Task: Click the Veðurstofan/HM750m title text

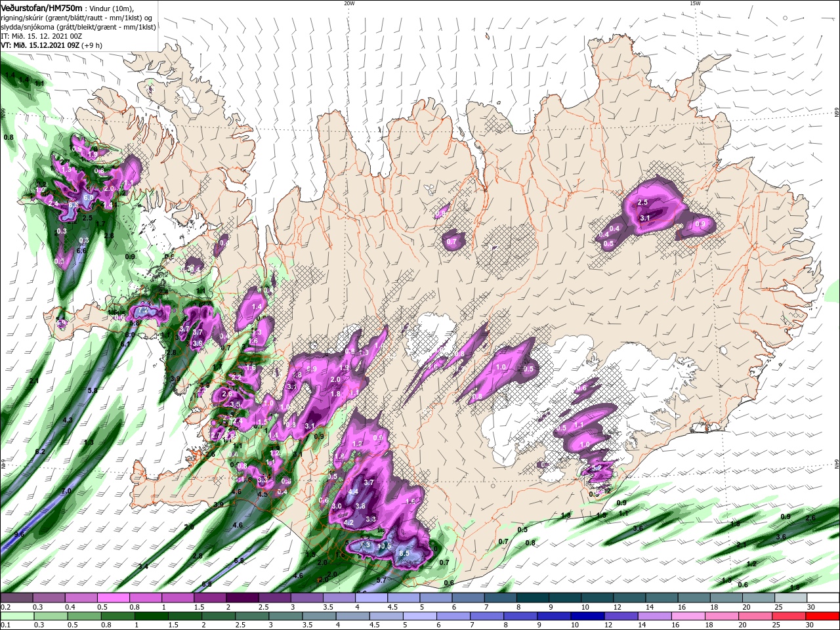Action: point(42,8)
